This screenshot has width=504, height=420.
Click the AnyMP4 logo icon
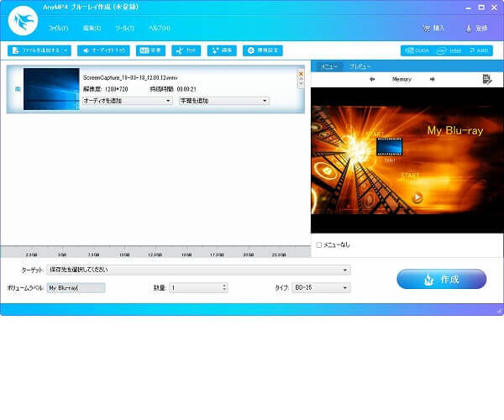(x=23, y=20)
